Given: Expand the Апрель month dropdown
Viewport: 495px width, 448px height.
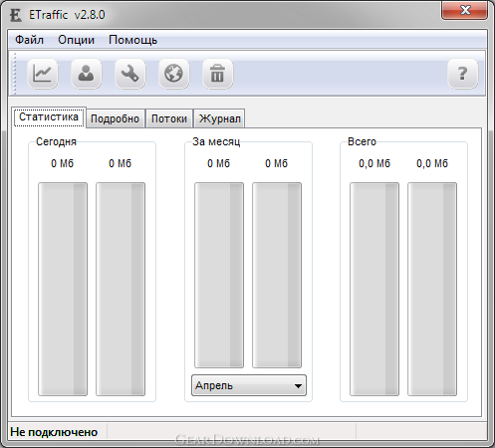Looking at the screenshot, I should point(249,385).
